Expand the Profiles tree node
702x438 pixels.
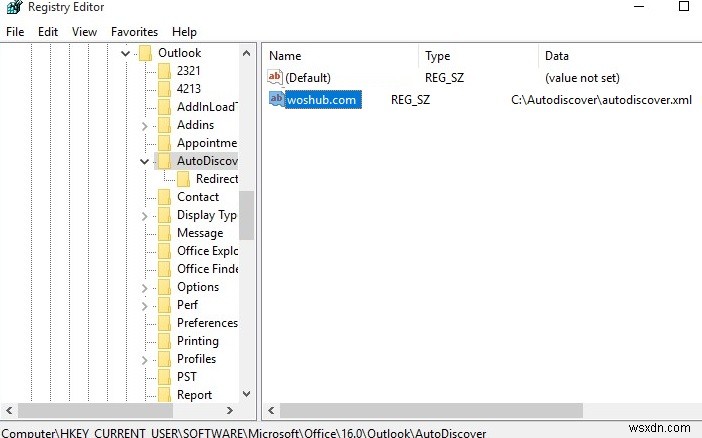145,360
